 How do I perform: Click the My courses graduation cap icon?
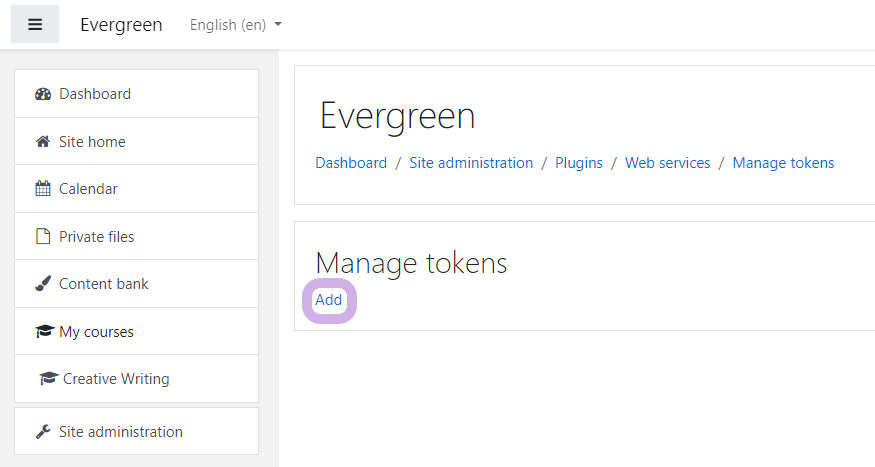click(45, 331)
